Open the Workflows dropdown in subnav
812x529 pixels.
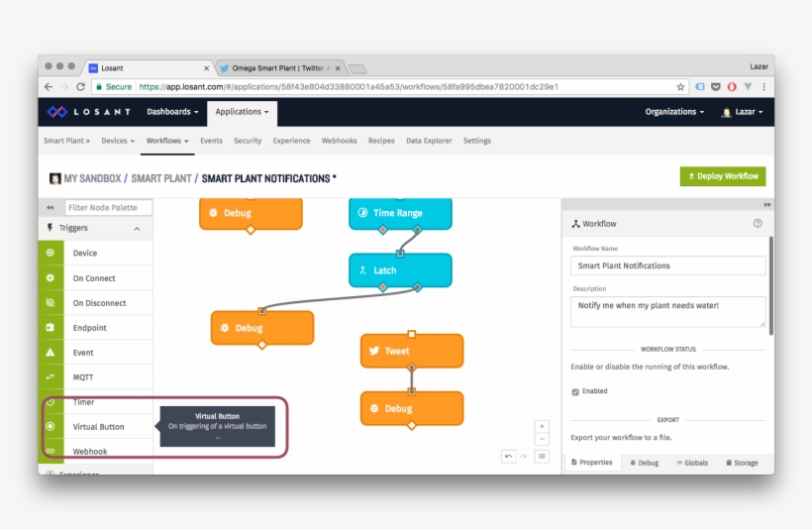click(167, 141)
